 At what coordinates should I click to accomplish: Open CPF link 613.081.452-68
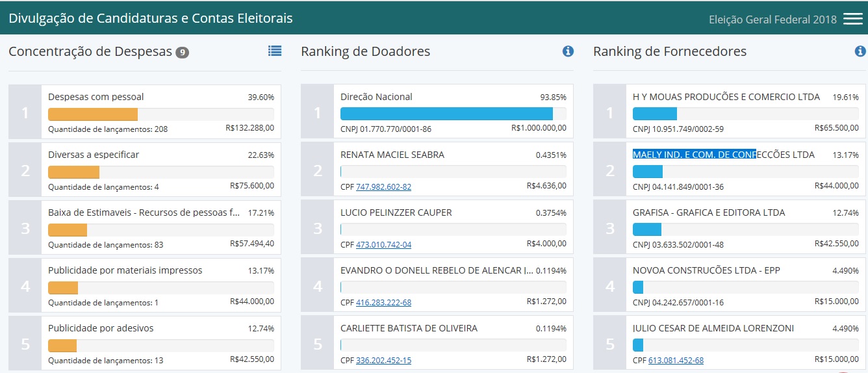pyautogui.click(x=676, y=360)
